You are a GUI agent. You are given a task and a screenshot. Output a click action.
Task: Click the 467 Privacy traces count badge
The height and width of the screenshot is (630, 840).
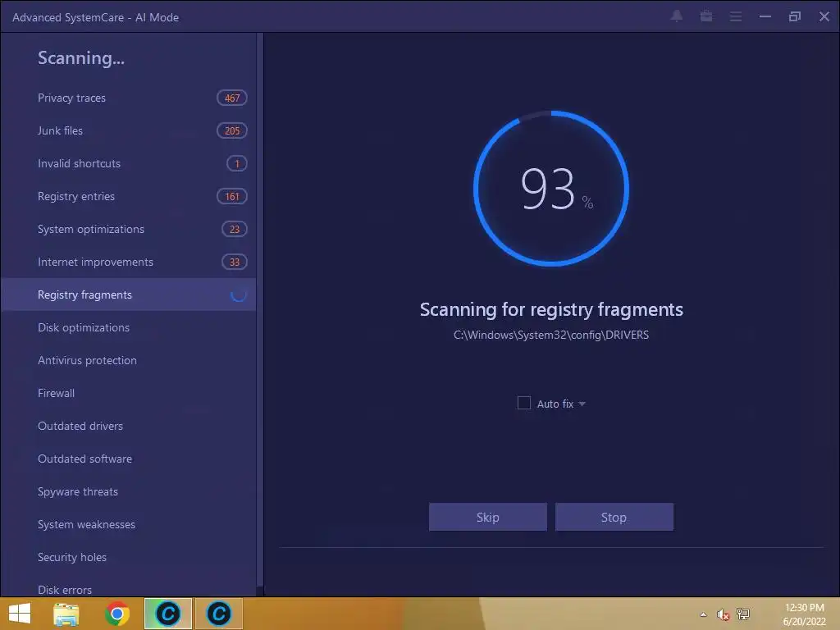click(x=232, y=98)
